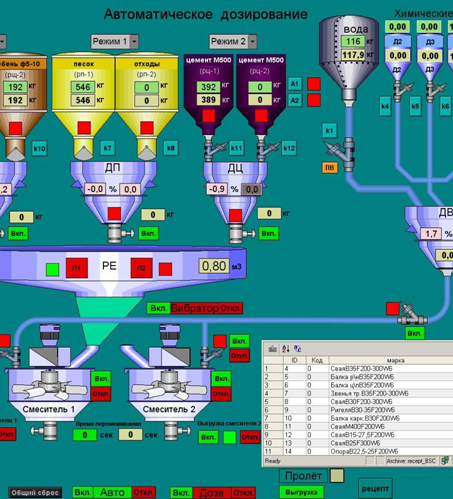The height and width of the screenshot is (499, 453).
Task: Click the Смеситель 2 mixer blades icon
Action: (169, 386)
